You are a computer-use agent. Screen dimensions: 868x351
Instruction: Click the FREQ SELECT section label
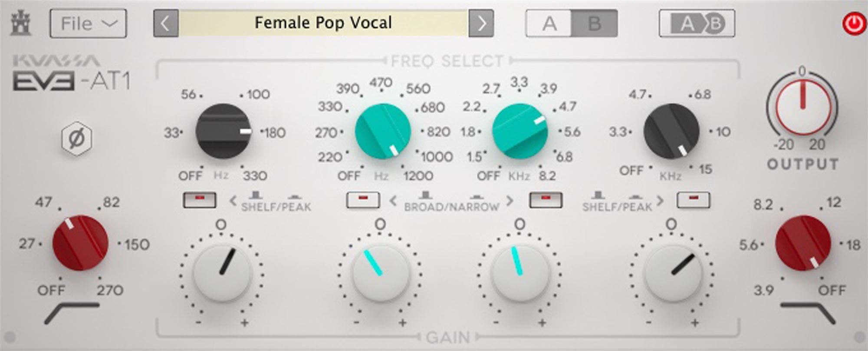pos(447,61)
